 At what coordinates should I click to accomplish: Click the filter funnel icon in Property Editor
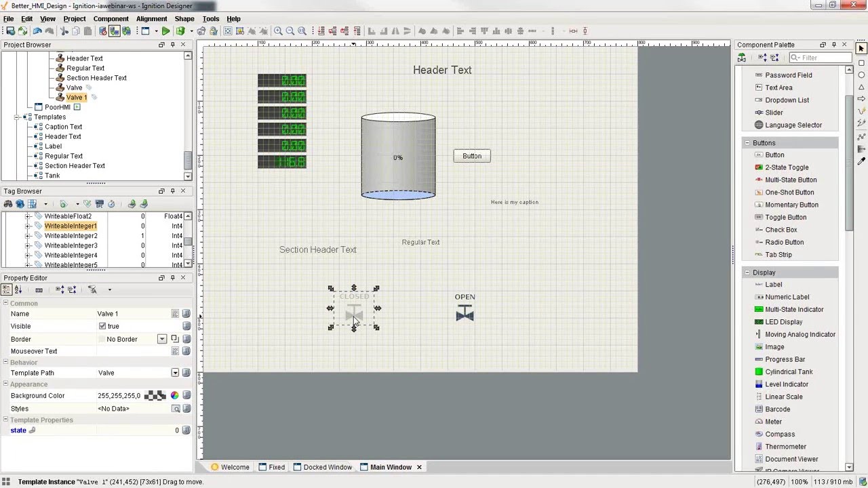click(92, 289)
